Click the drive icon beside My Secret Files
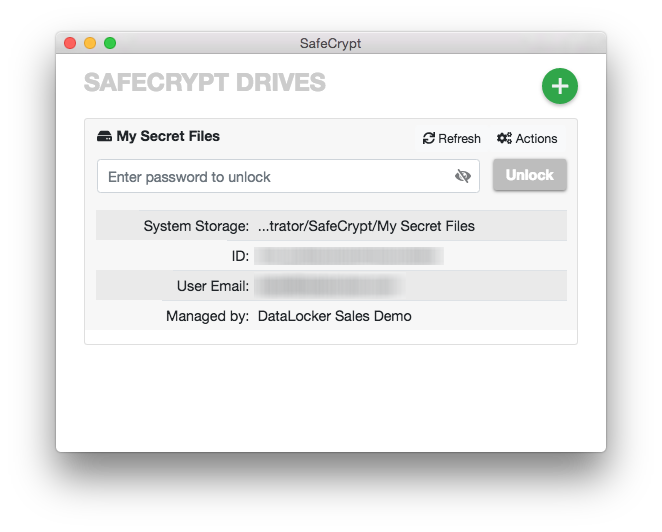Image resolution: width=662 pixels, height=532 pixels. click(x=104, y=136)
